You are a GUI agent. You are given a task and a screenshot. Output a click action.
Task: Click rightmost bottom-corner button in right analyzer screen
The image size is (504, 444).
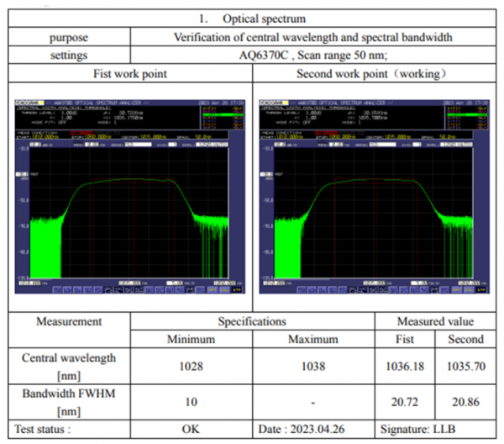483,289
